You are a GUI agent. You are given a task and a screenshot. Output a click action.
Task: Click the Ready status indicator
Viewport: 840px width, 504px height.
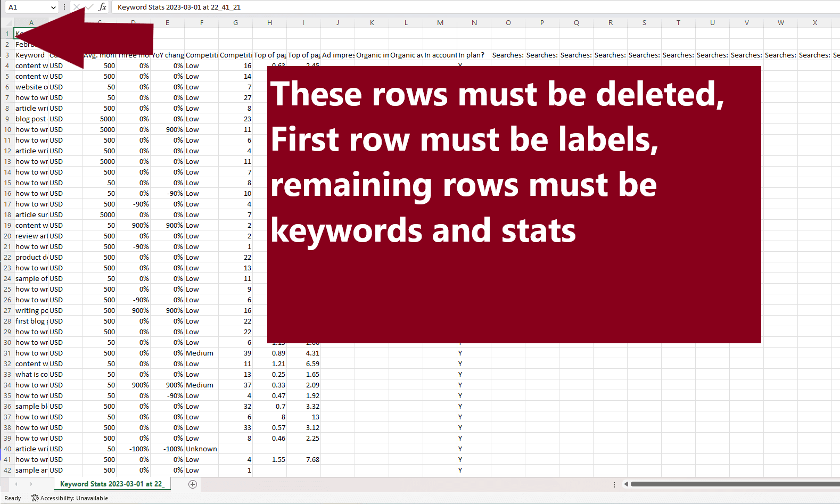click(x=13, y=498)
